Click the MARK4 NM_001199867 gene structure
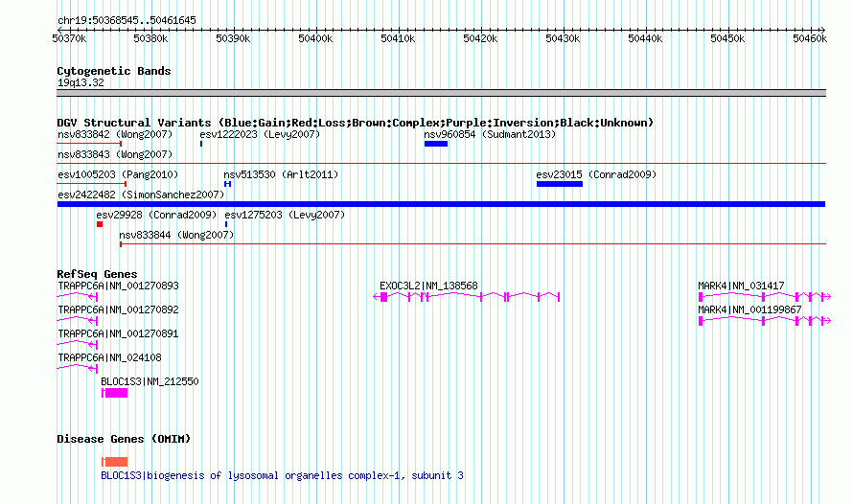This screenshot has width=853, height=504. click(764, 320)
